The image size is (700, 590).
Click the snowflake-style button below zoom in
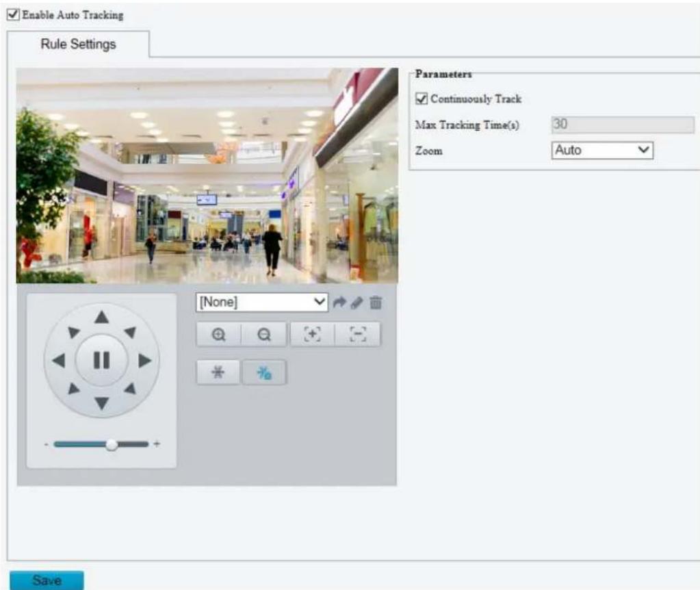click(218, 372)
